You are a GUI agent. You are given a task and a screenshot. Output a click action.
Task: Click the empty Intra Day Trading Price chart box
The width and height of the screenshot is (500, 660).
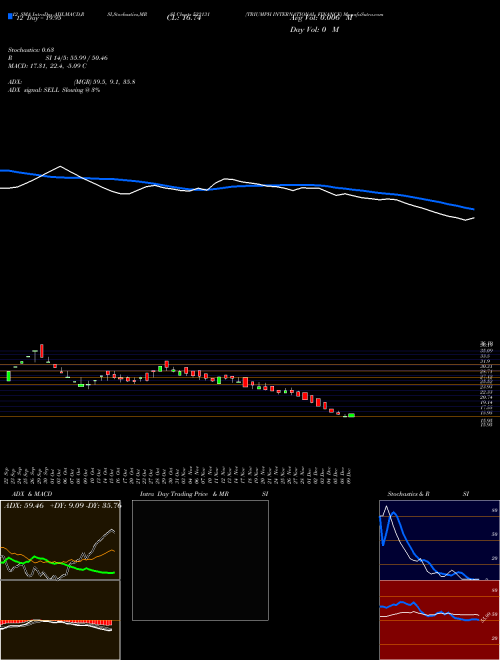200,560
